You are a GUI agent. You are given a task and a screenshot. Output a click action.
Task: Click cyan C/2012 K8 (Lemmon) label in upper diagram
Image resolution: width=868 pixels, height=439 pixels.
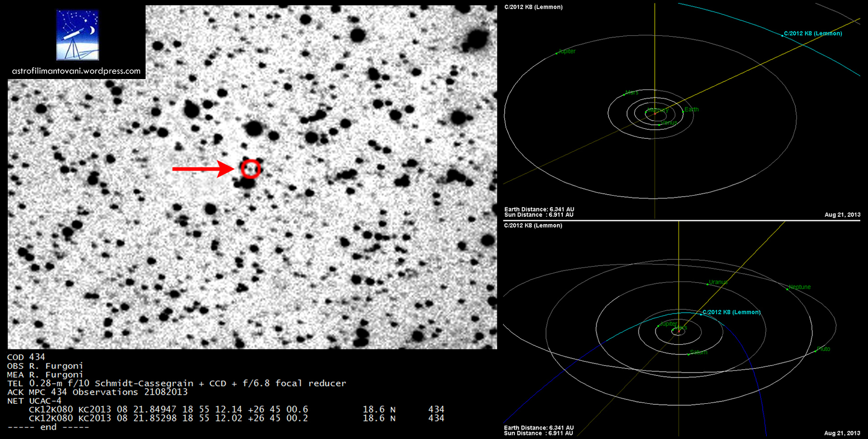click(813, 34)
